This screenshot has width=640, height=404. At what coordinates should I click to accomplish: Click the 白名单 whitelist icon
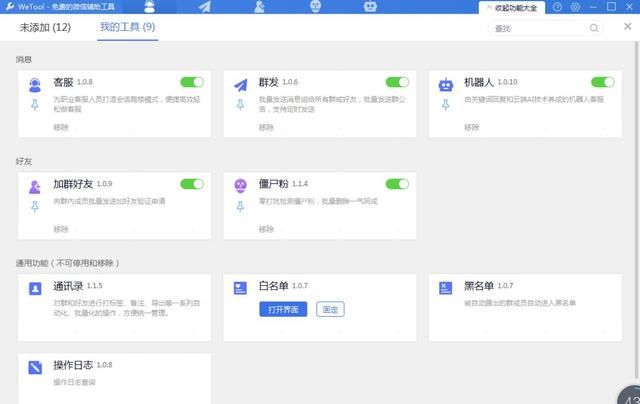click(240, 288)
